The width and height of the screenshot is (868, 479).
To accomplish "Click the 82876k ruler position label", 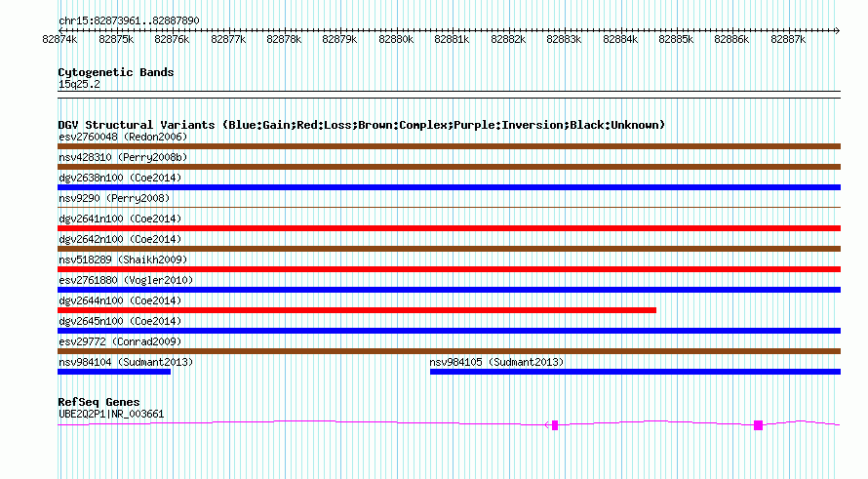I will (172, 39).
